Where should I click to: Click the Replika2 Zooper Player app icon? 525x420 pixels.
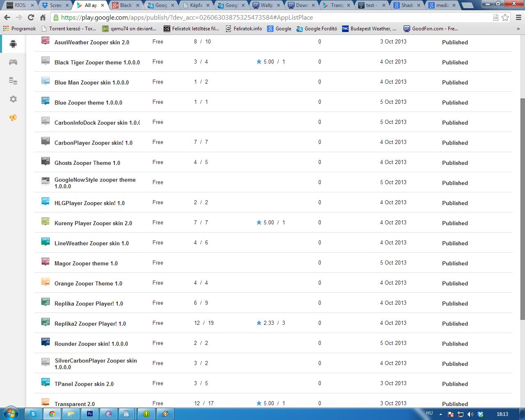(46, 322)
